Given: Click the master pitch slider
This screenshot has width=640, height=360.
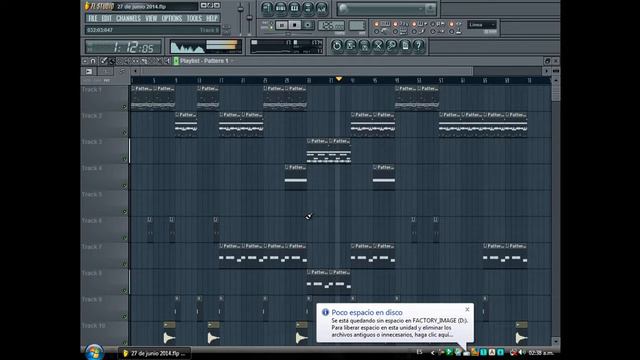Looking at the screenshot, I should tap(249, 18).
